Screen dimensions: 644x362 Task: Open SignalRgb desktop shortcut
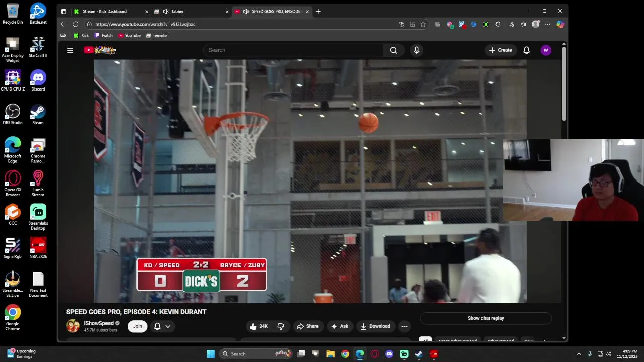(x=13, y=248)
